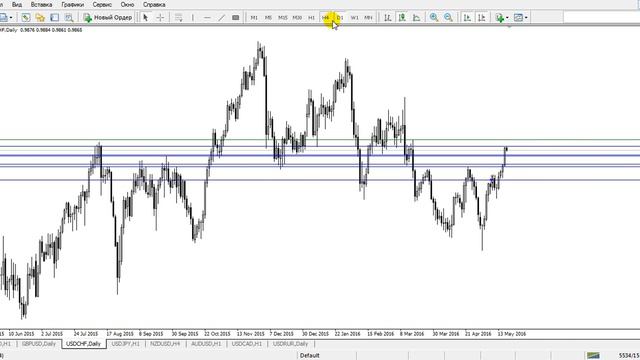Viewport: 640px width, 360px height.
Task: Expand the indicators dropdown arrow
Action: 507,18
